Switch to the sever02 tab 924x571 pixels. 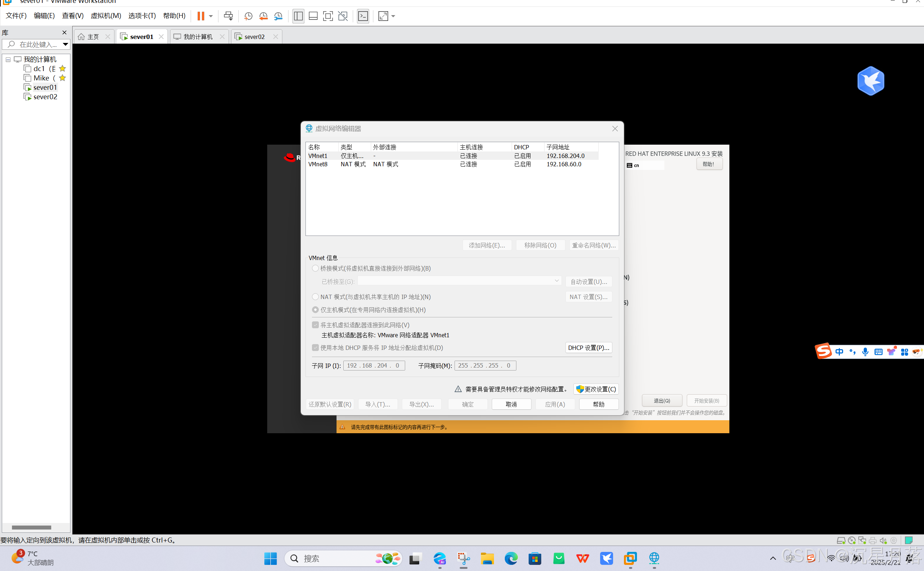coord(254,37)
